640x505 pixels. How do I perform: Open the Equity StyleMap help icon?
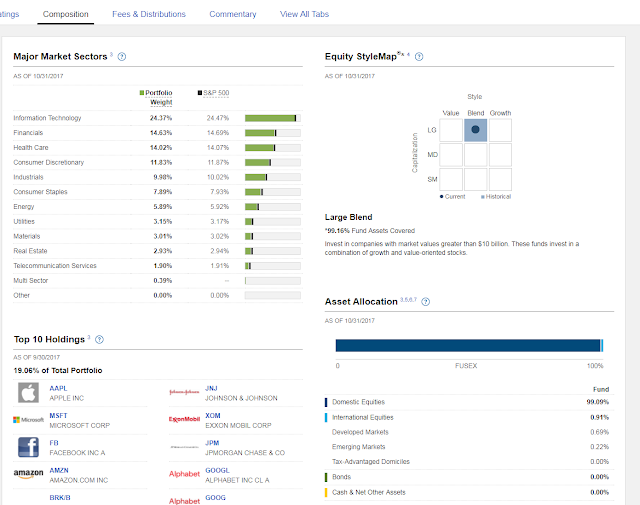coord(419,57)
